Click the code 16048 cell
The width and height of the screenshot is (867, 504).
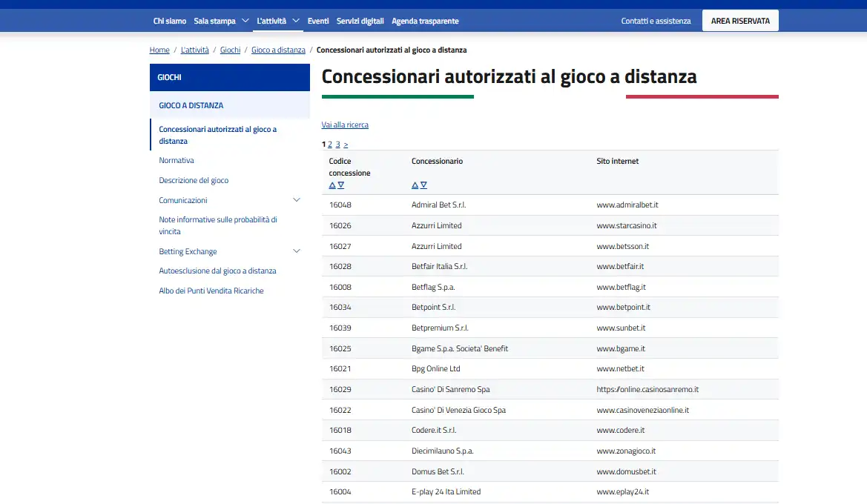coord(340,205)
